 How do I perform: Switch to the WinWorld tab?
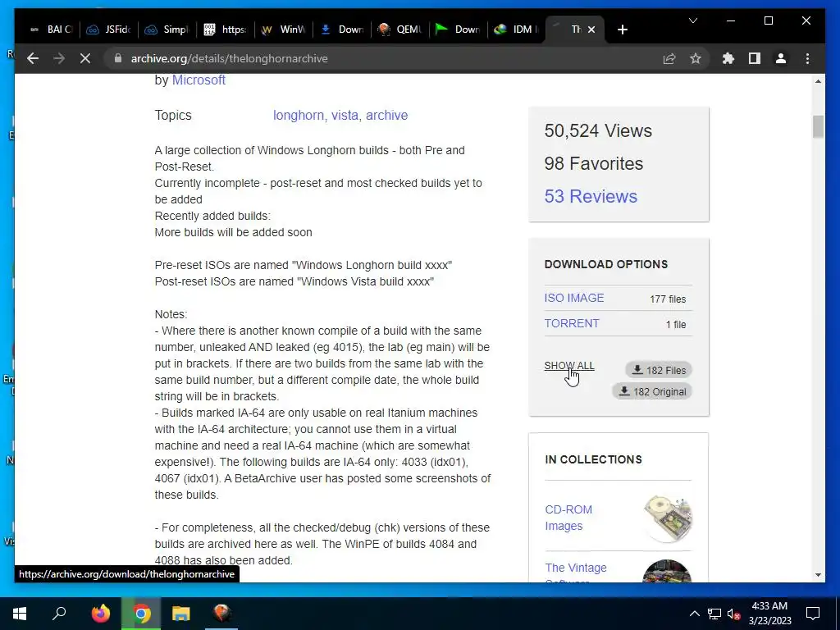click(x=284, y=30)
